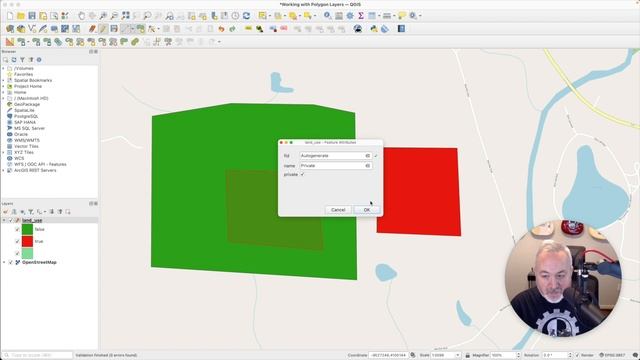Open the Scale dropdown in the status bar
This screenshot has height=360, width=640.
click(x=458, y=356)
